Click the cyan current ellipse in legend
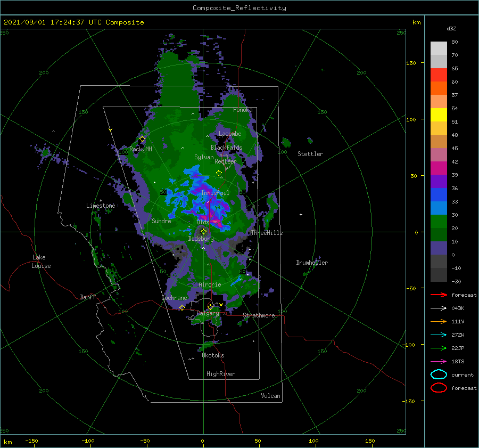Image resolution: width=479 pixels, height=448 pixels. click(439, 374)
